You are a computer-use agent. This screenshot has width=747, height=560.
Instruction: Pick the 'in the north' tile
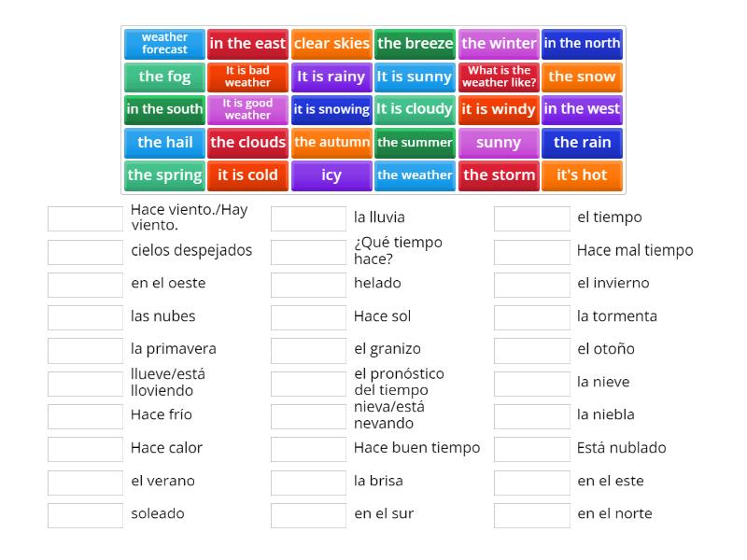582,43
